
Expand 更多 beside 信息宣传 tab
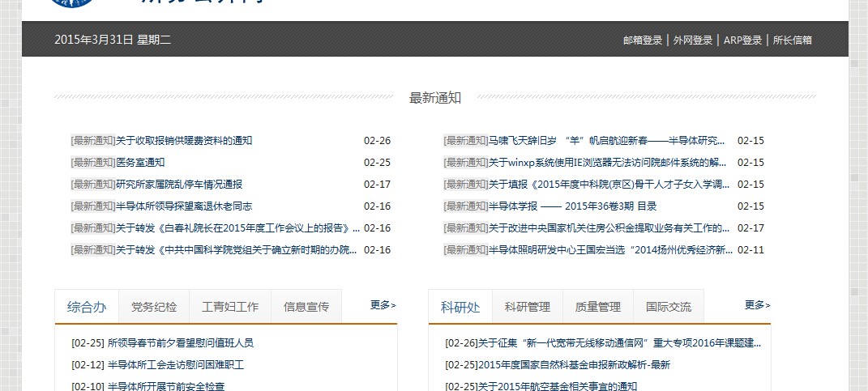coord(383,305)
